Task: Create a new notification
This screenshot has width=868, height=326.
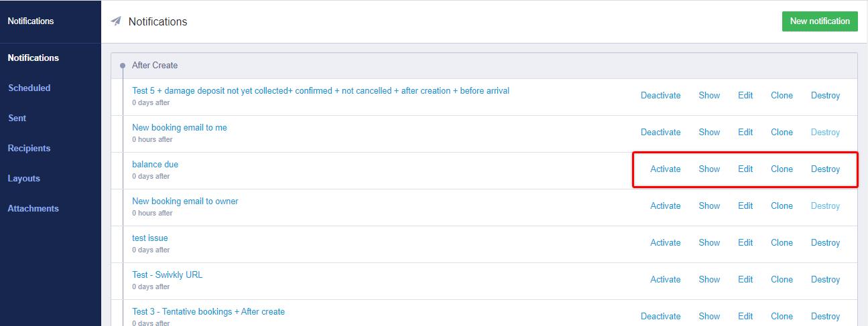Action: point(819,21)
